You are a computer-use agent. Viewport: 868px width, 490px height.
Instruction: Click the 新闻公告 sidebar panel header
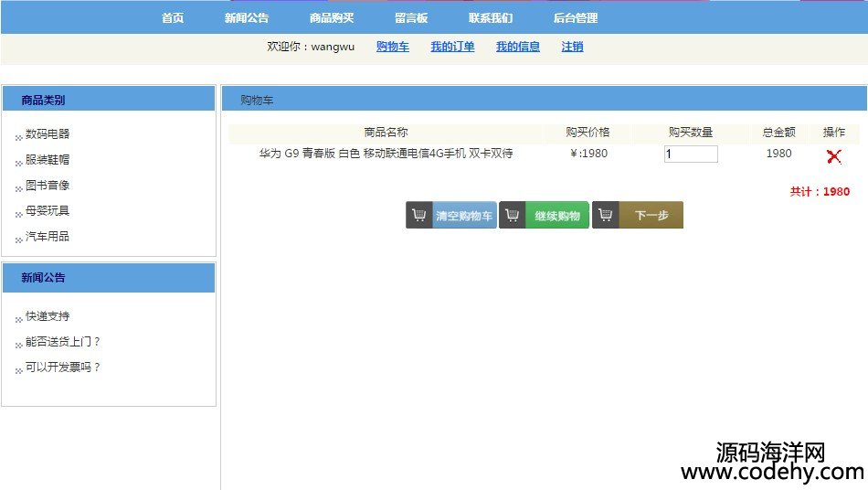[x=109, y=277]
